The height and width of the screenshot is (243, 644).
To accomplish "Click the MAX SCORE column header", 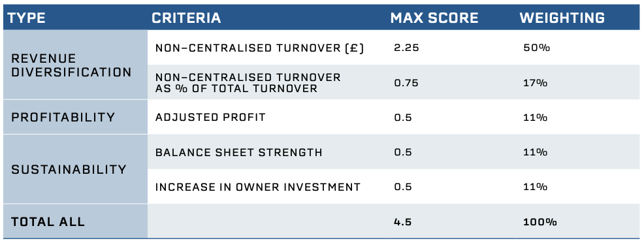I will [434, 18].
